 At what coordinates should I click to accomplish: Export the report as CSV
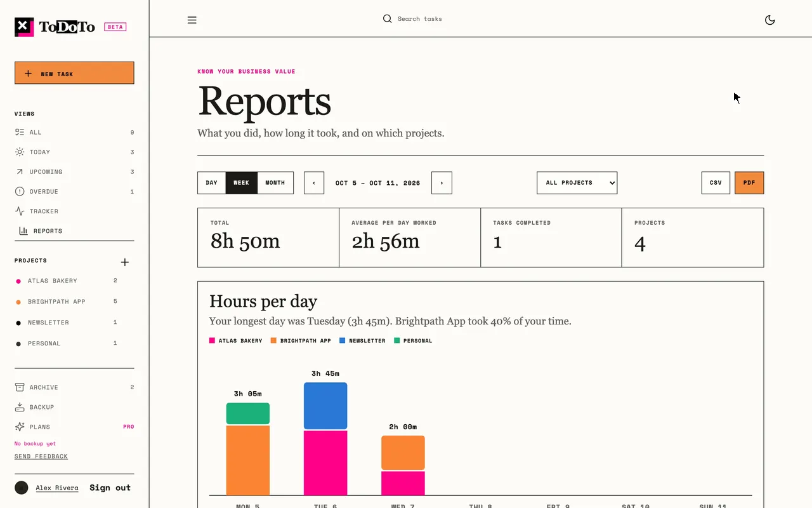point(716,183)
